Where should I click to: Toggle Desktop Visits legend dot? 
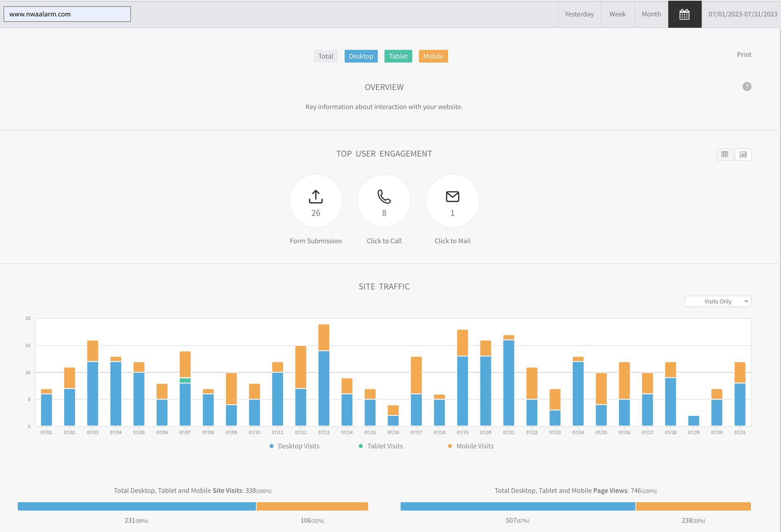coord(272,446)
